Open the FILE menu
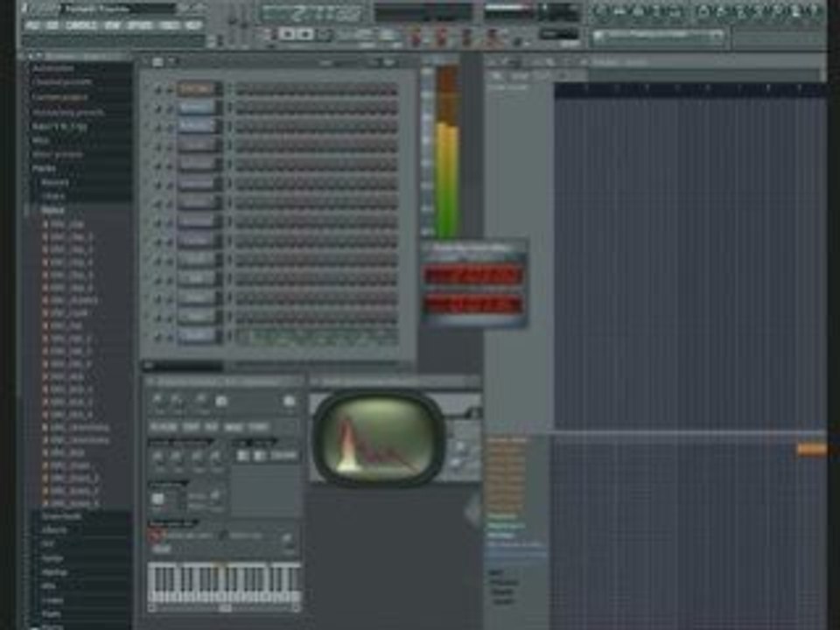 [31, 25]
